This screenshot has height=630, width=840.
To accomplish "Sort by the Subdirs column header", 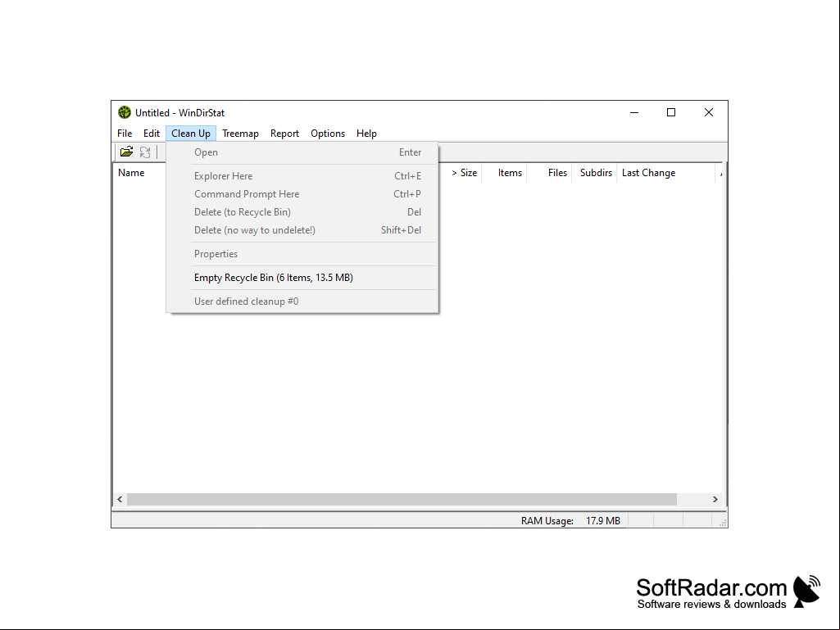I will pyautogui.click(x=594, y=173).
